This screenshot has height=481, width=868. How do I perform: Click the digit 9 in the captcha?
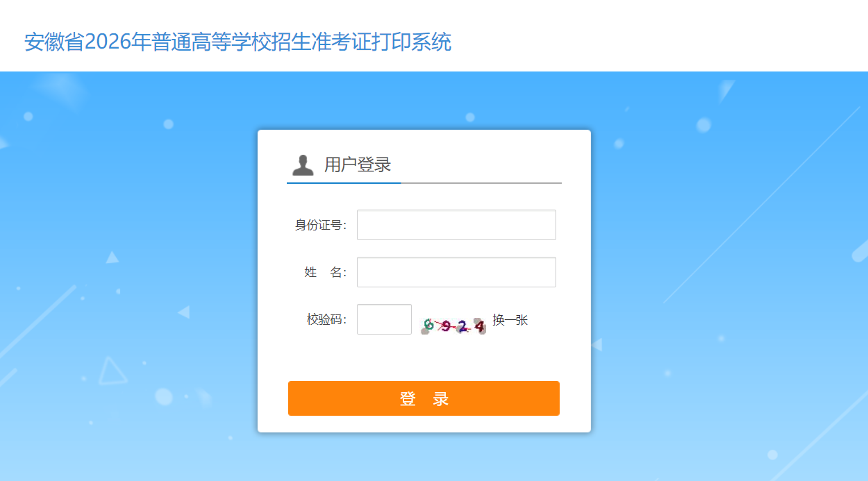click(x=446, y=325)
